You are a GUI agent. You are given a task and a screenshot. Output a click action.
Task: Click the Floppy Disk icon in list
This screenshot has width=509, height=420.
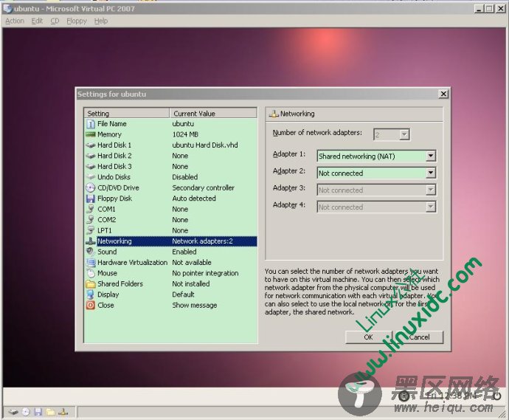tap(91, 199)
